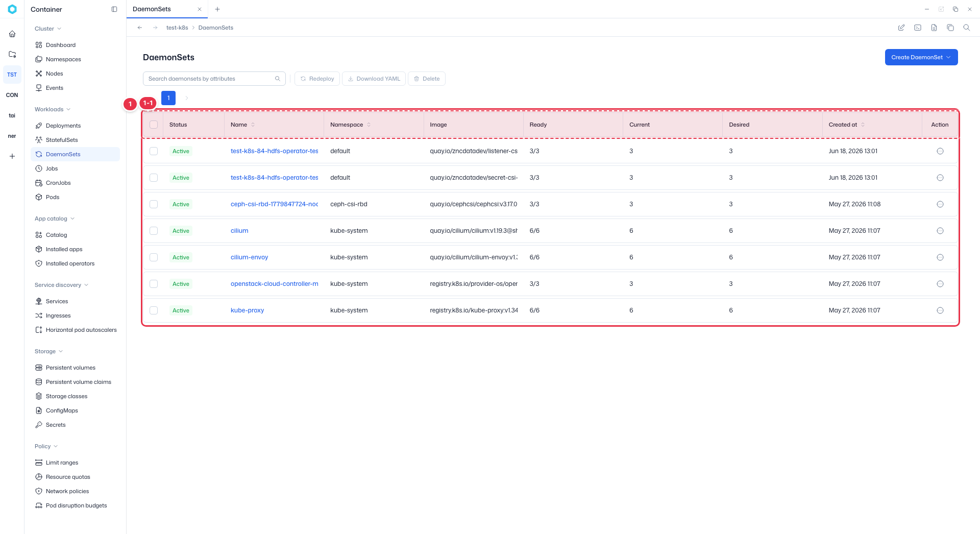Select checkbox for ceph-csi-rbd row

pos(154,204)
